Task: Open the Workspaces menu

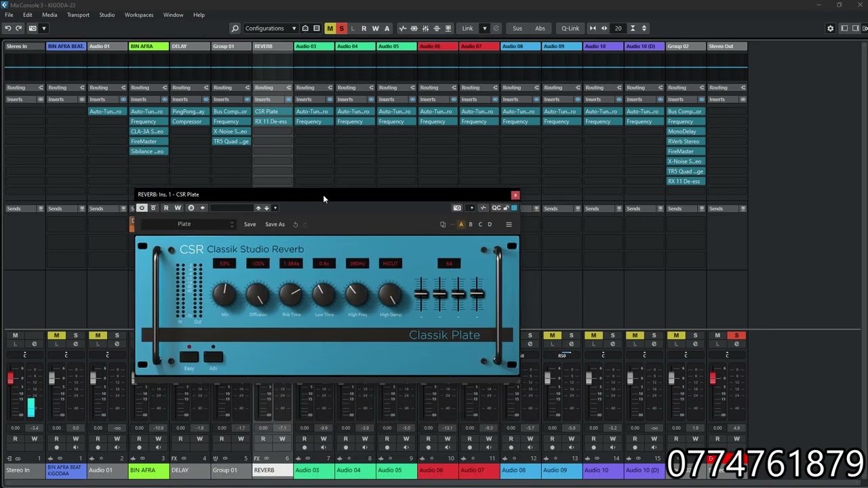Action: coord(139,15)
